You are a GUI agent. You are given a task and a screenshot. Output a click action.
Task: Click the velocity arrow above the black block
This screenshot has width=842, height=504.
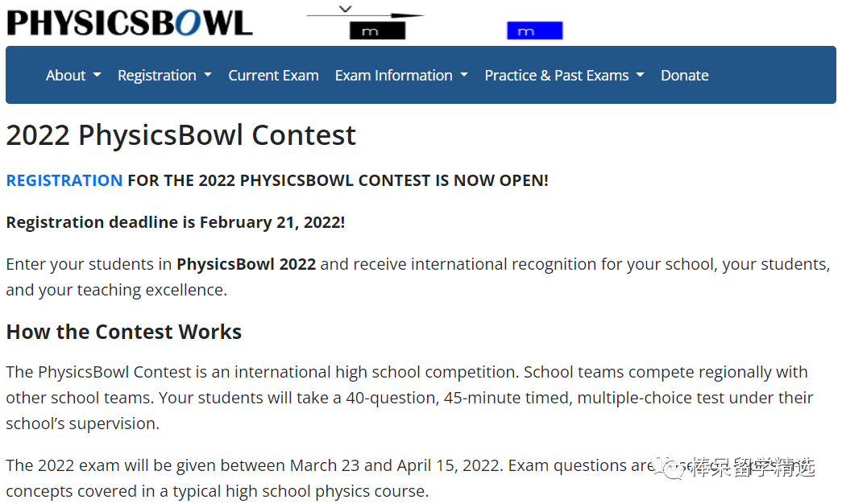365,15
